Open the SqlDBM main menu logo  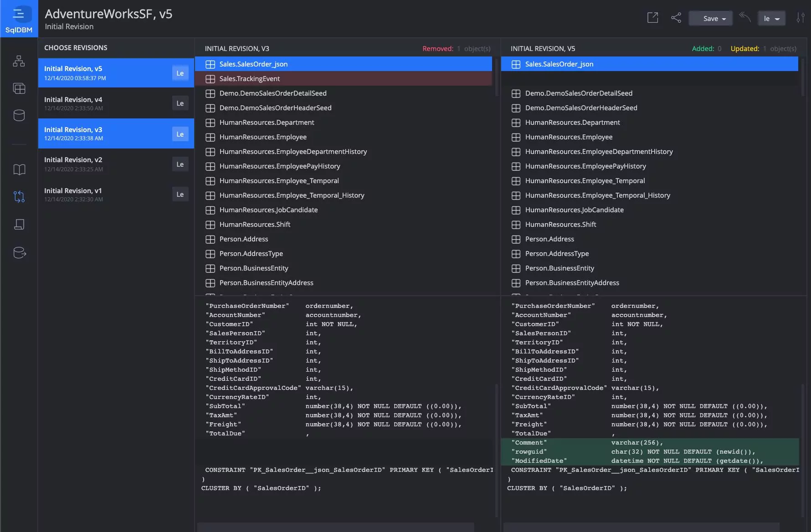point(19,19)
